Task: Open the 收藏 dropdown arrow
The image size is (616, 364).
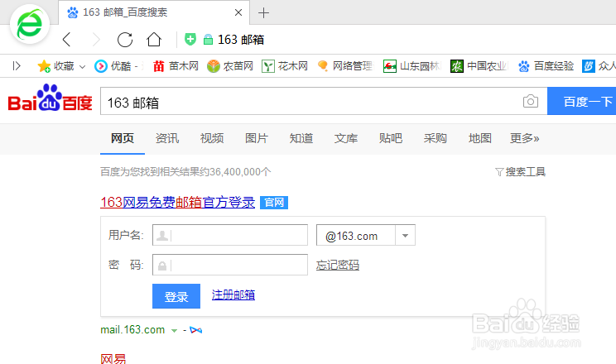Action: click(82, 67)
